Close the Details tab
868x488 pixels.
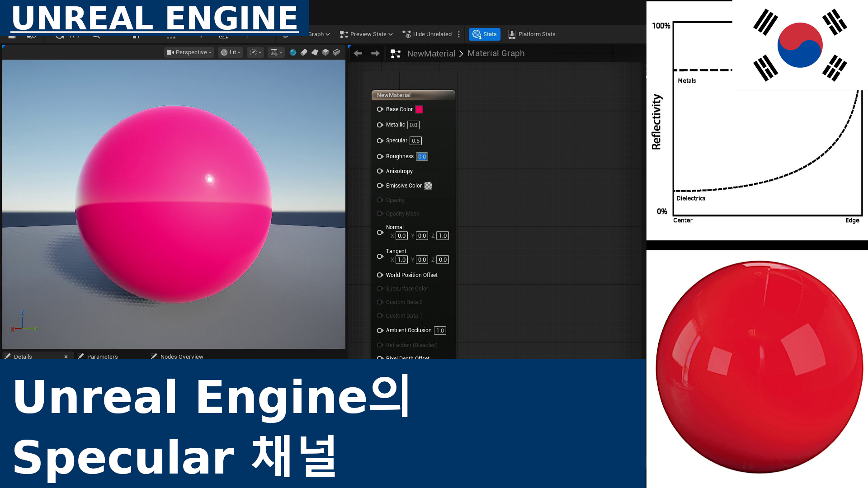click(x=66, y=357)
